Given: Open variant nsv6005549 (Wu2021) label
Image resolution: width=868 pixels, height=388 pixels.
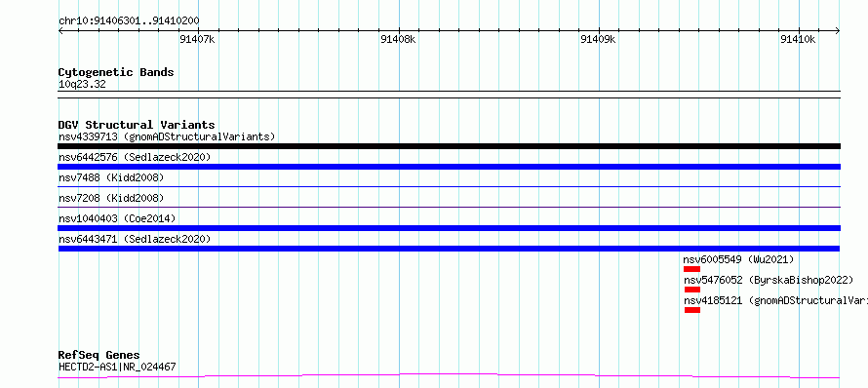Looking at the screenshot, I should 738,259.
